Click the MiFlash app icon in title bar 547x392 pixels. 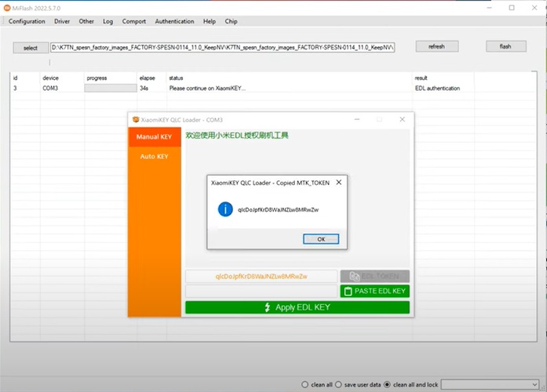(x=6, y=8)
